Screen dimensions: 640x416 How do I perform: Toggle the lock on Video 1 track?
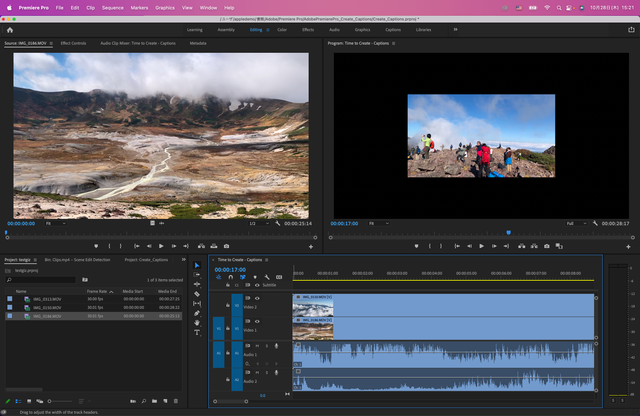point(228,328)
